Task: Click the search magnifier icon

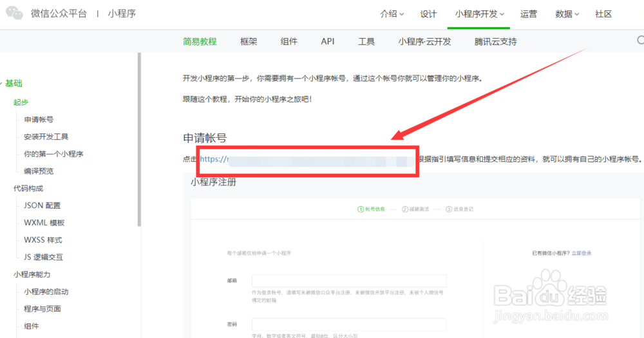Action: 641,40
